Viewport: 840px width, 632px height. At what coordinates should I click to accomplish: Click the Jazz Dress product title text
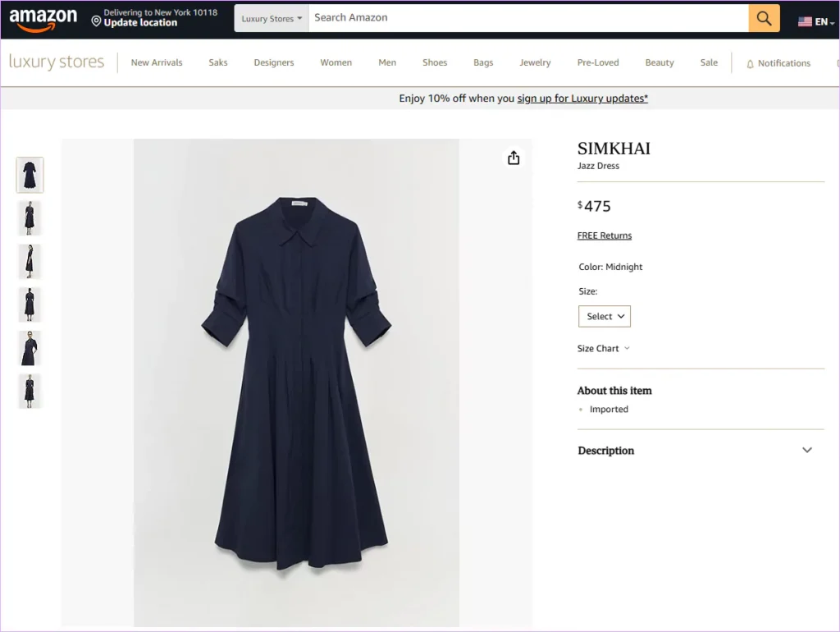598,166
